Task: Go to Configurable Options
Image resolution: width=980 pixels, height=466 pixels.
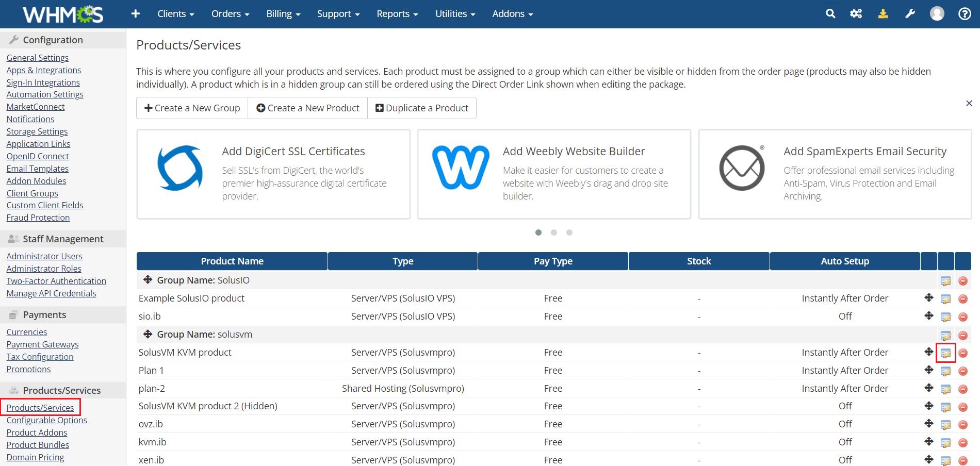Action: pos(47,420)
